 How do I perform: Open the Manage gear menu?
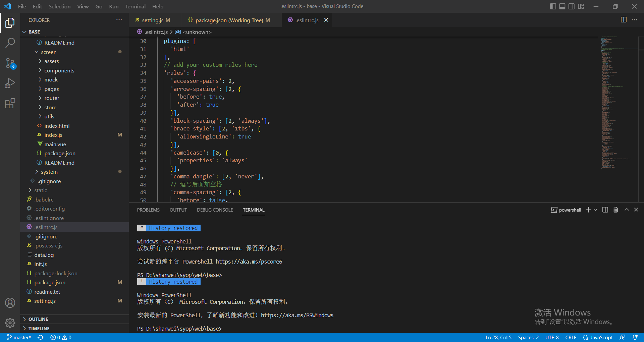pyautogui.click(x=10, y=323)
